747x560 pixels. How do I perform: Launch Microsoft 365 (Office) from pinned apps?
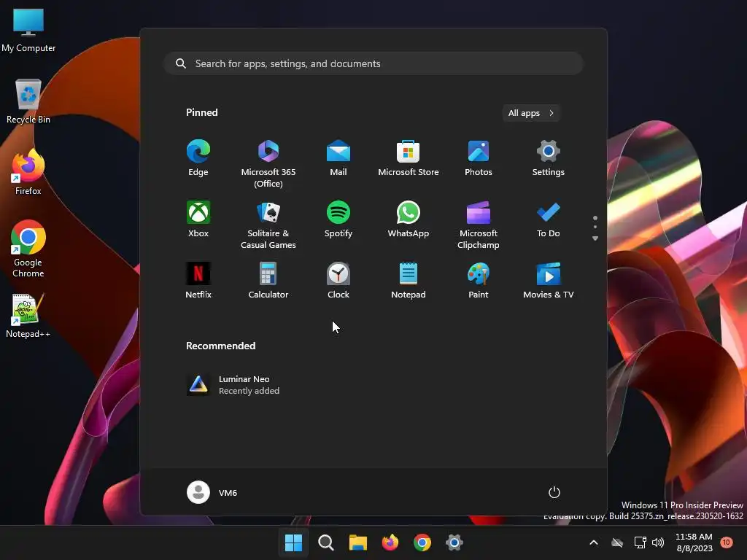tap(268, 163)
